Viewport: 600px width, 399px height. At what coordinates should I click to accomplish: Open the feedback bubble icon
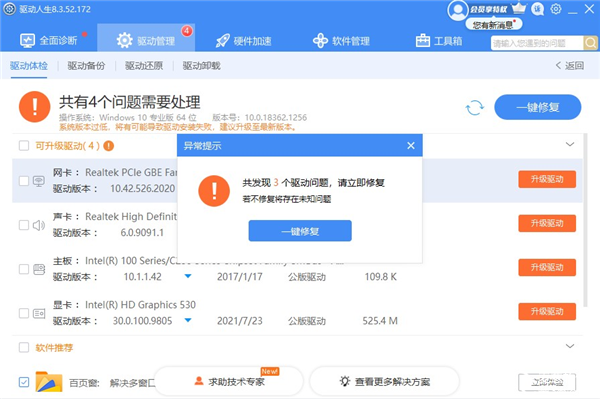[538, 9]
